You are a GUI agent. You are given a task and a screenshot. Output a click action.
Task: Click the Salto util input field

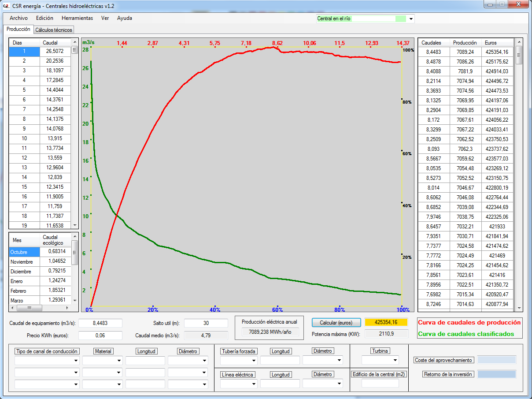206,323
